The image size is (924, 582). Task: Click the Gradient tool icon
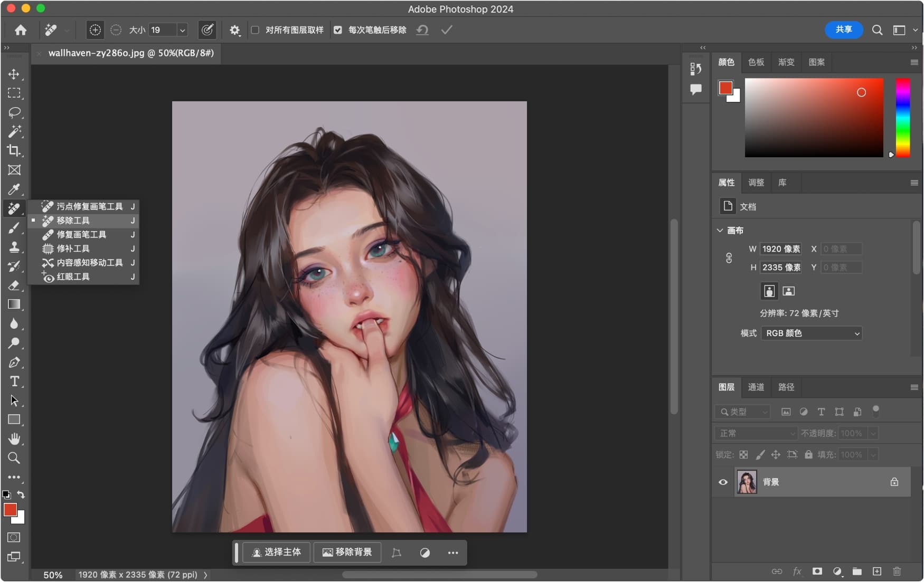pyautogui.click(x=14, y=304)
